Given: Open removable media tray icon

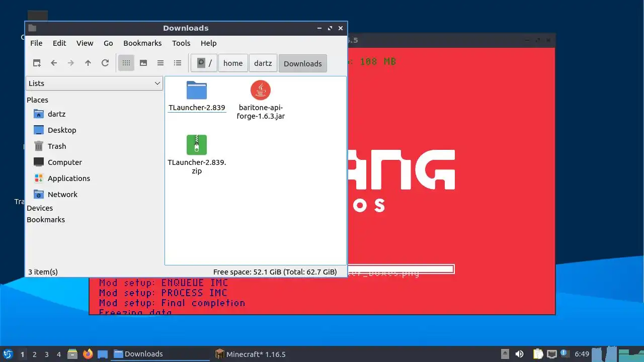Looking at the screenshot, I should pyautogui.click(x=506, y=354).
